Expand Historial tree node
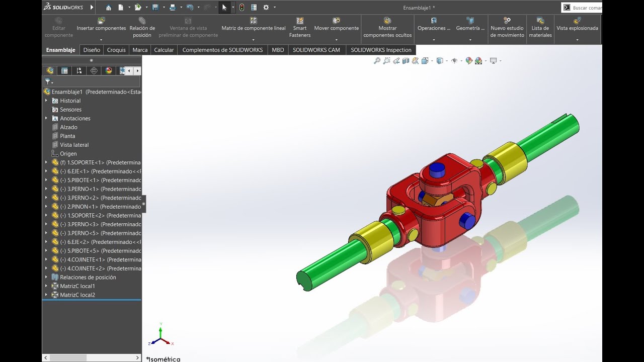Viewport: 644px width, 362px height. pos(46,101)
